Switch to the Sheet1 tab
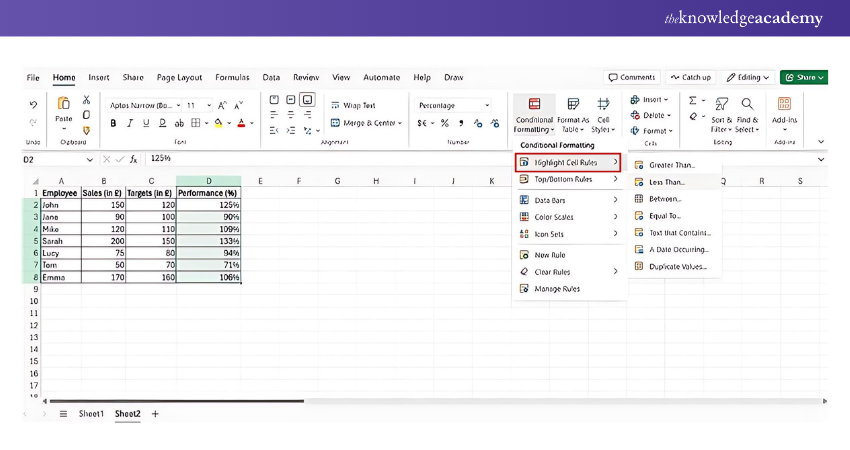The image size is (850, 450). (91, 413)
